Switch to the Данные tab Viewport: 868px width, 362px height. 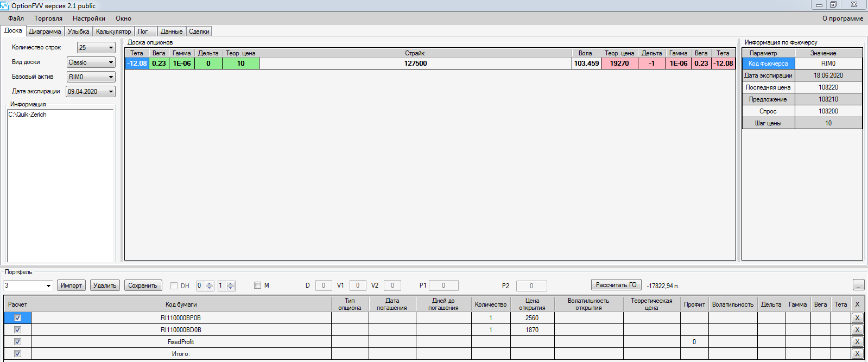coord(172,31)
